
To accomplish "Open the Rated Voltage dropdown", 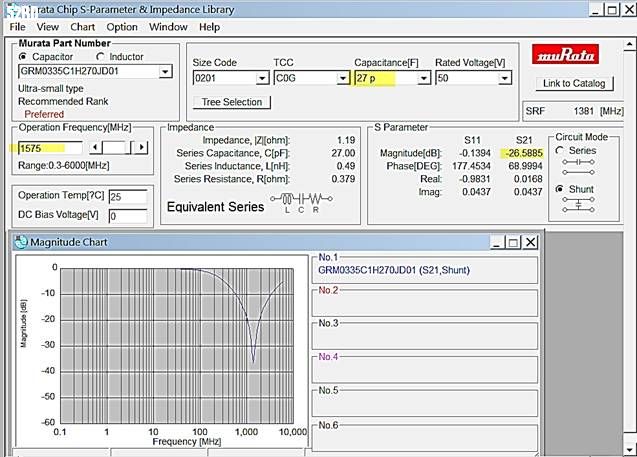I will click(x=505, y=78).
